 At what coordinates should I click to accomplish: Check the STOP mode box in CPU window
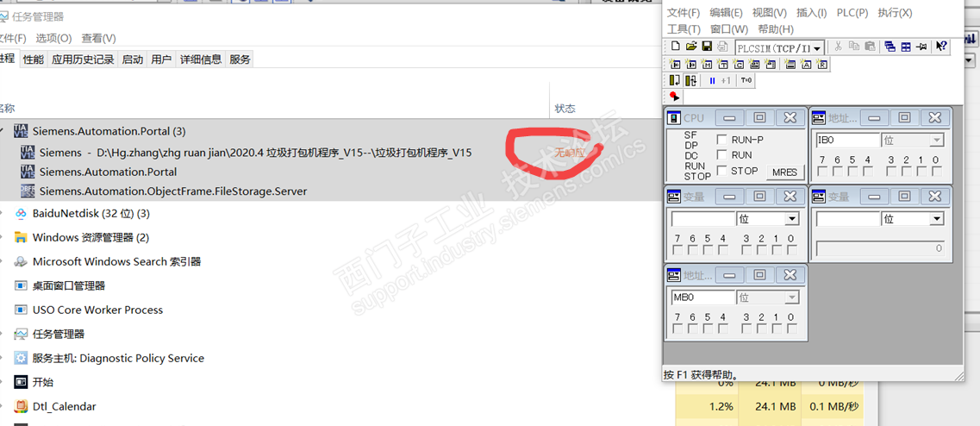point(722,171)
